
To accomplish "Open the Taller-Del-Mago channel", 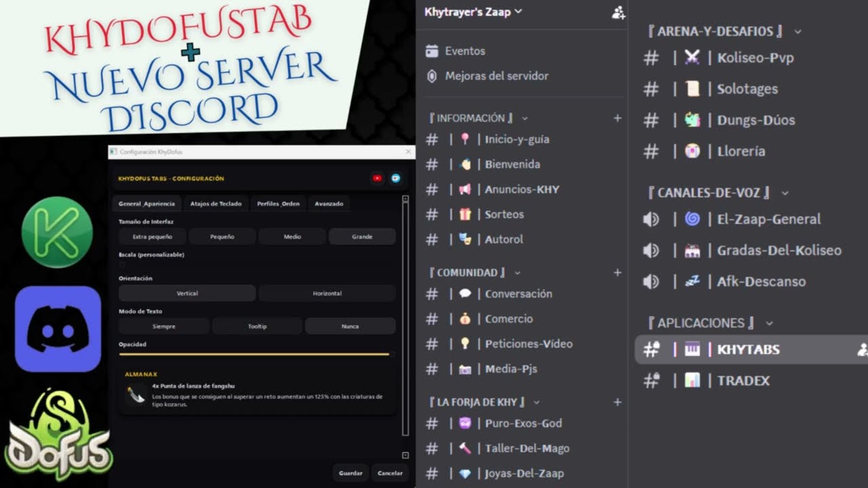I will pos(527,448).
